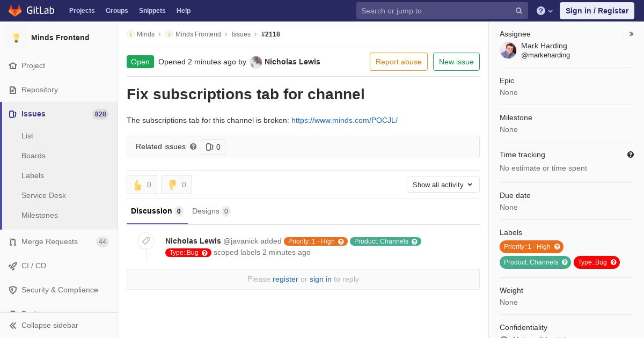Open the minds.com/POCJL link
This screenshot has height=338, width=644.
[x=345, y=120]
